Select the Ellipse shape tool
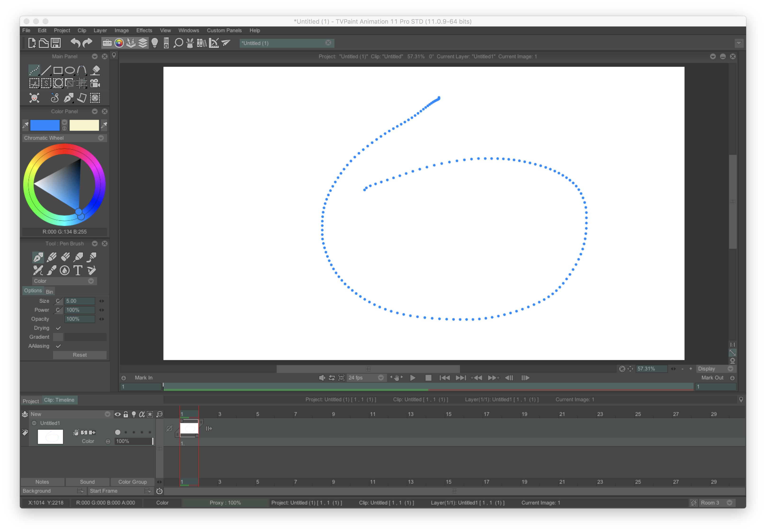This screenshot has height=532, width=766. tap(70, 70)
